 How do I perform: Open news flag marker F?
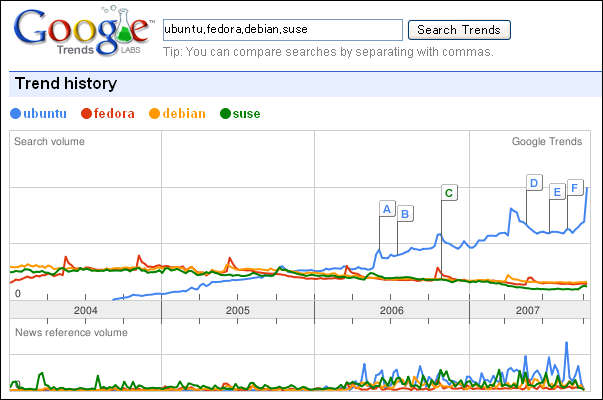[575, 188]
